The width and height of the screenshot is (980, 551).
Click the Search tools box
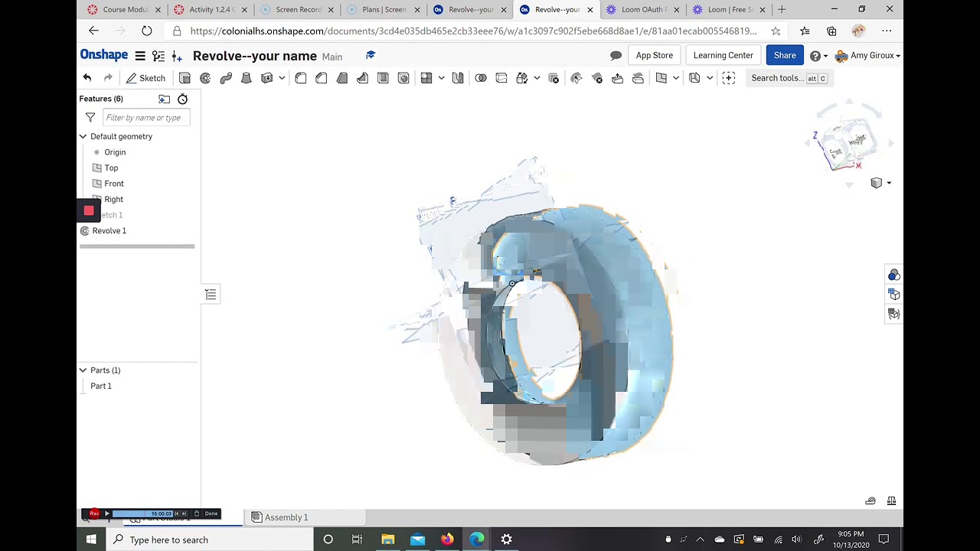pos(789,78)
